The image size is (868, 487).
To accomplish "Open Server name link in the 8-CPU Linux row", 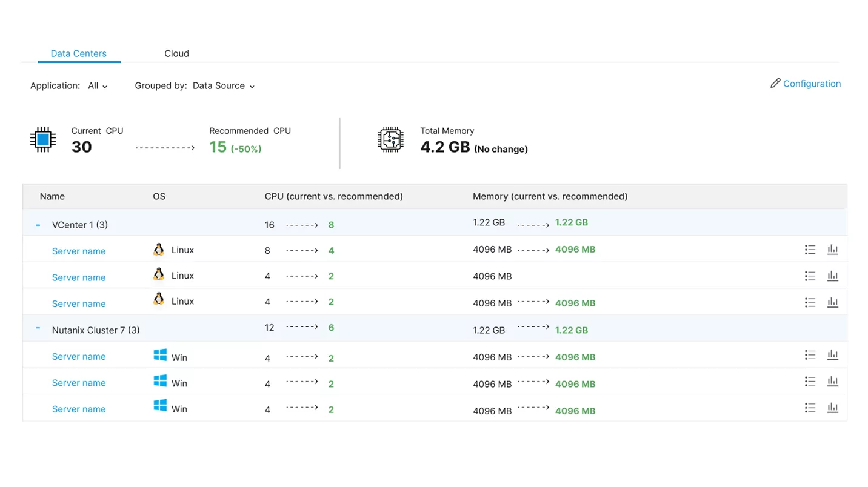I will 79,251.
